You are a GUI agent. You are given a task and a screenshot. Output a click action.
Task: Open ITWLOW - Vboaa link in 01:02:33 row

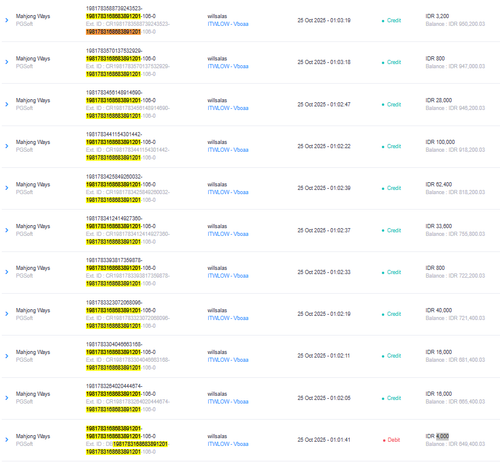pyautogui.click(x=228, y=276)
